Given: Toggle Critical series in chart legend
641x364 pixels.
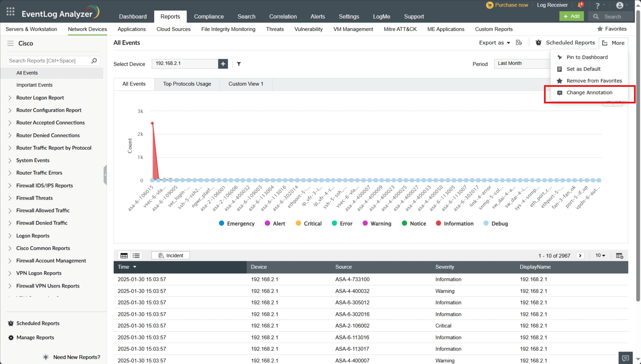Looking at the screenshot, I should [309, 224].
